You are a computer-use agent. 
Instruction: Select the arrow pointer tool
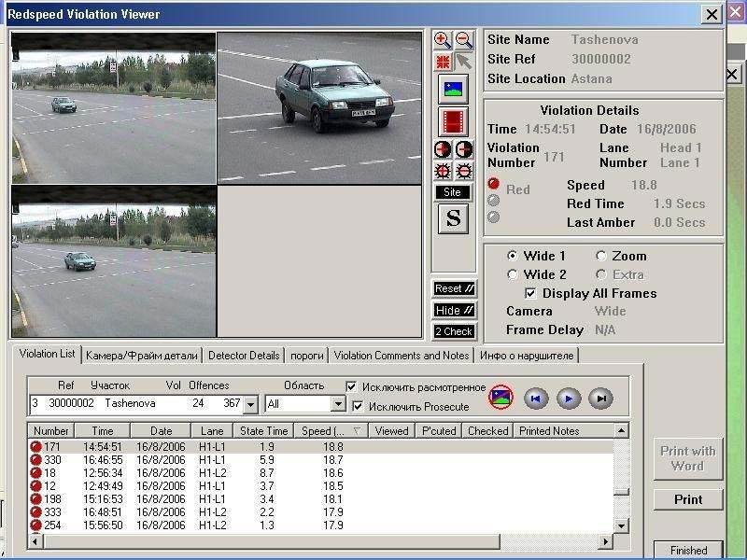coord(464,62)
